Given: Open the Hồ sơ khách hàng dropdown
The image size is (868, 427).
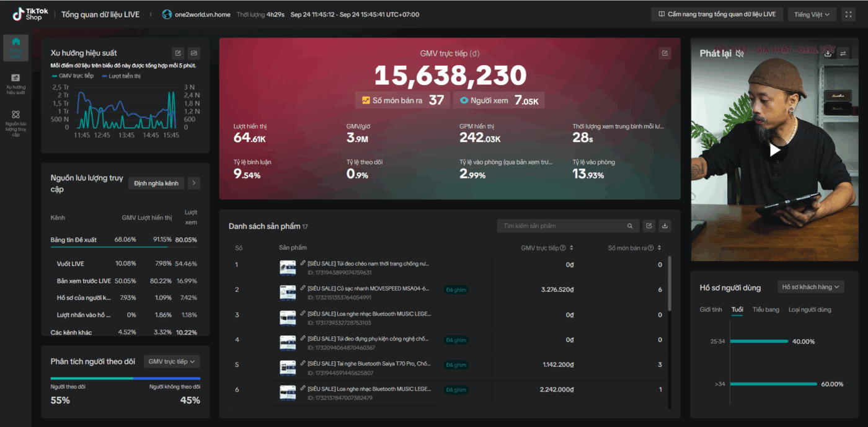Looking at the screenshot, I should pyautogui.click(x=811, y=287).
